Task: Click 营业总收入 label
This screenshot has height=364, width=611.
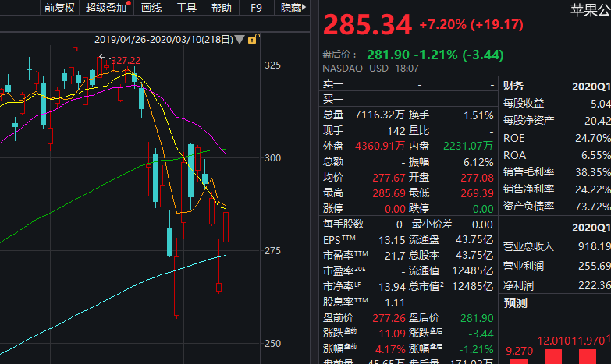Action: (528, 246)
